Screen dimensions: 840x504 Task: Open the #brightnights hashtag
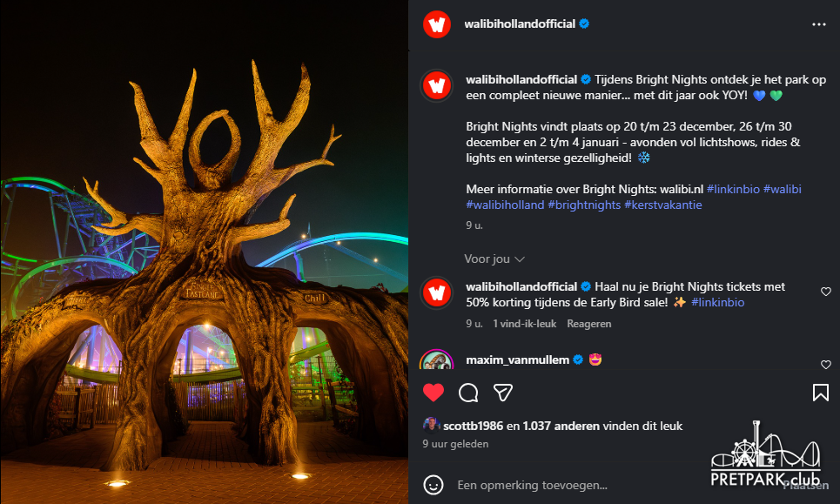click(584, 205)
